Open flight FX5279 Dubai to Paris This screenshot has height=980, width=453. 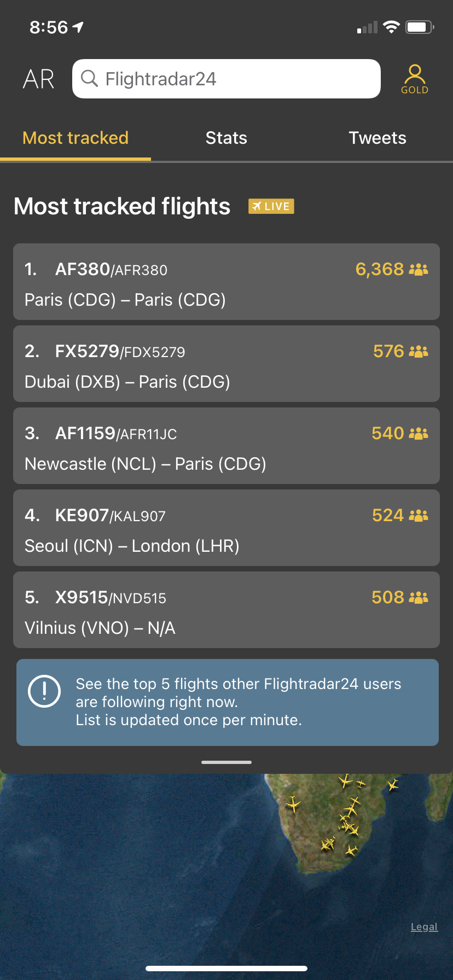(226, 364)
